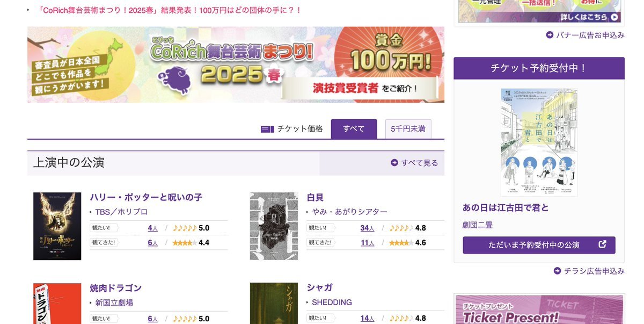Click the CoRich舞台芸術まつり 2025春 banner

click(x=236, y=64)
